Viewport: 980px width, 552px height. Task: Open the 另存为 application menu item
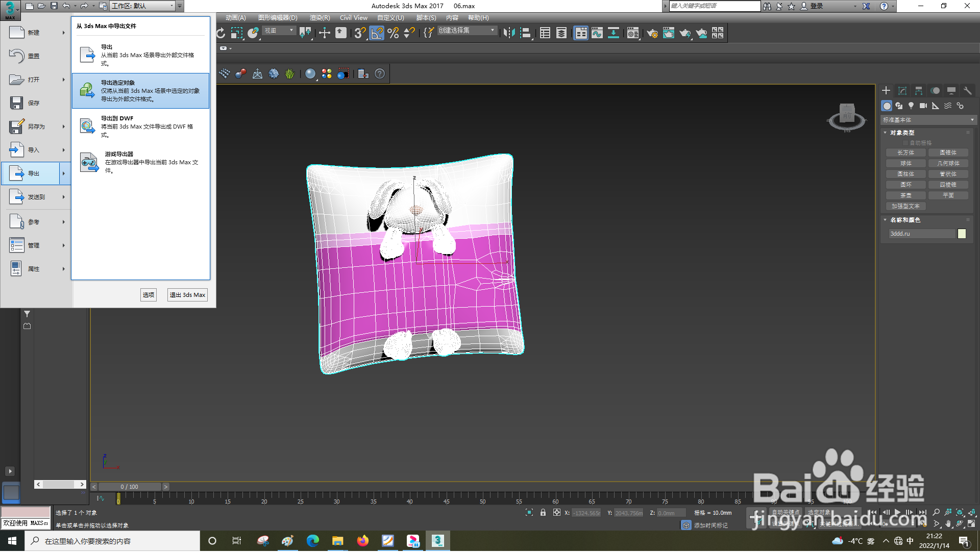36,127
